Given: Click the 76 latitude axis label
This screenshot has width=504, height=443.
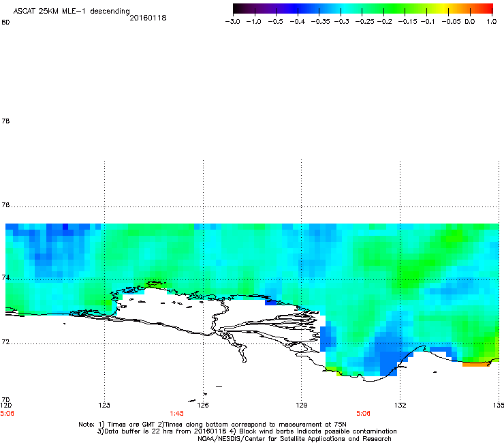Looking at the screenshot, I should tap(5, 204).
